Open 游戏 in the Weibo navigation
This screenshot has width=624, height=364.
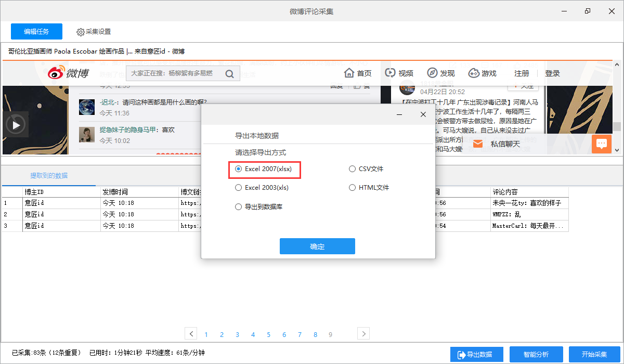(482, 73)
